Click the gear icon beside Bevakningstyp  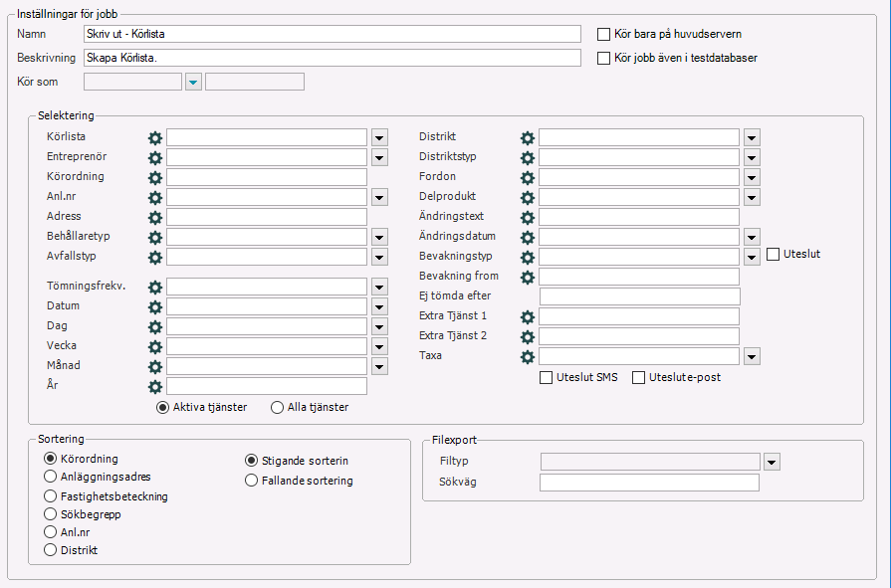528,258
